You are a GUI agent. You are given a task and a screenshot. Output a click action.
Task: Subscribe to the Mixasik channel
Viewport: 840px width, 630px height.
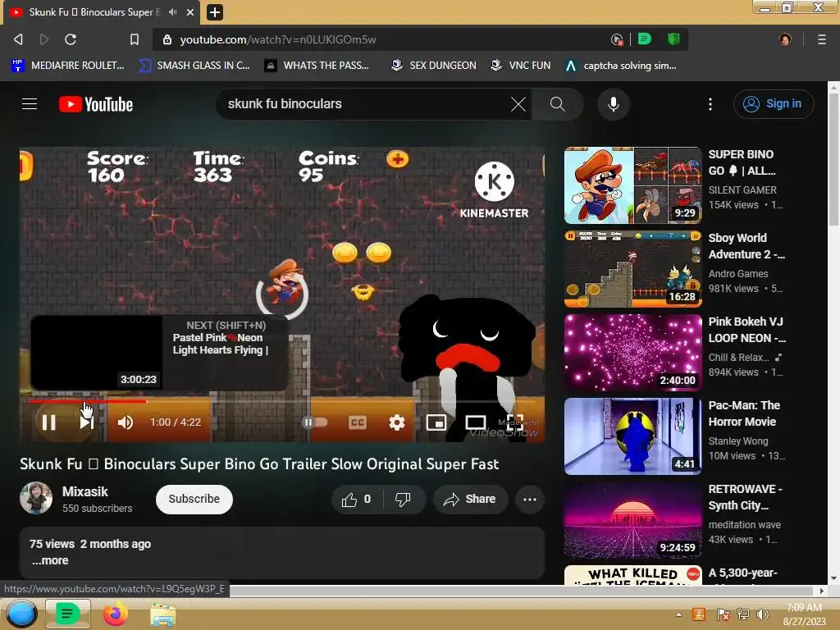(x=194, y=499)
